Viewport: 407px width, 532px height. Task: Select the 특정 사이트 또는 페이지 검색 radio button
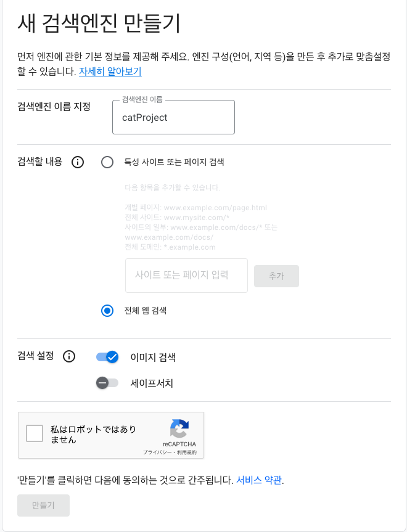click(x=107, y=162)
